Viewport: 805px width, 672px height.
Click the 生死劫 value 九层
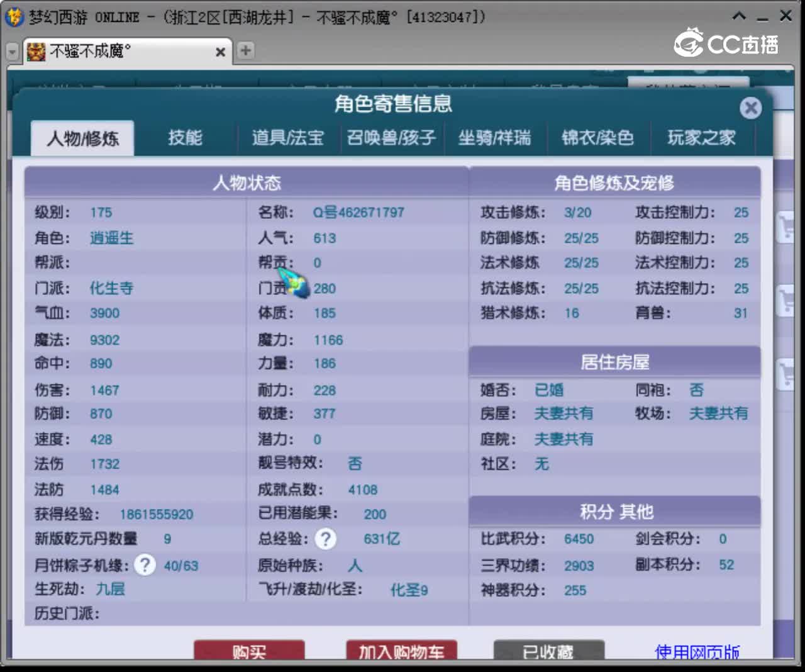pyautogui.click(x=110, y=589)
